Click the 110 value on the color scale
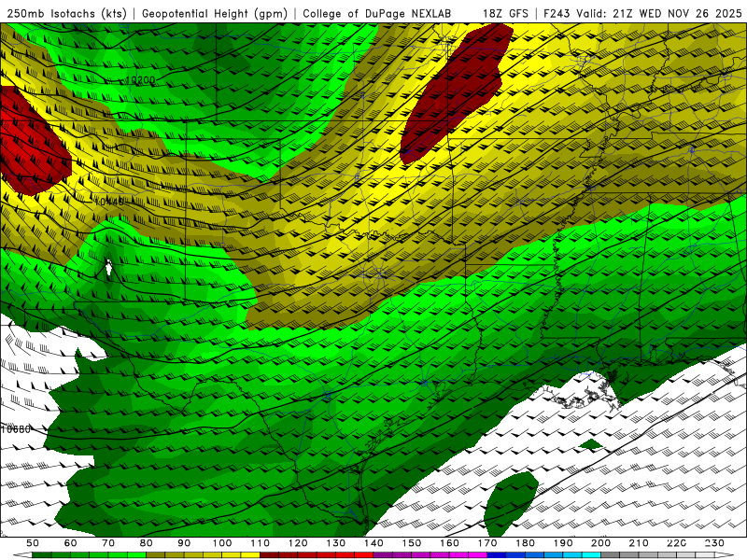 point(261,543)
